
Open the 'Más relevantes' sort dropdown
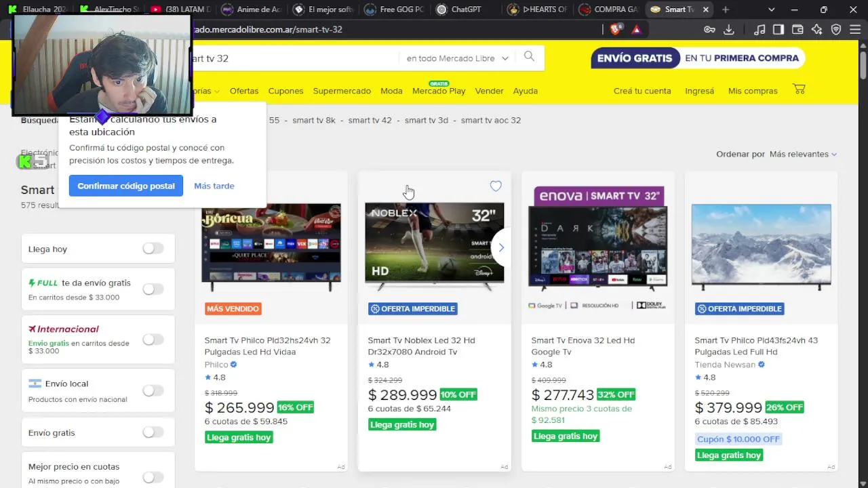tap(803, 154)
